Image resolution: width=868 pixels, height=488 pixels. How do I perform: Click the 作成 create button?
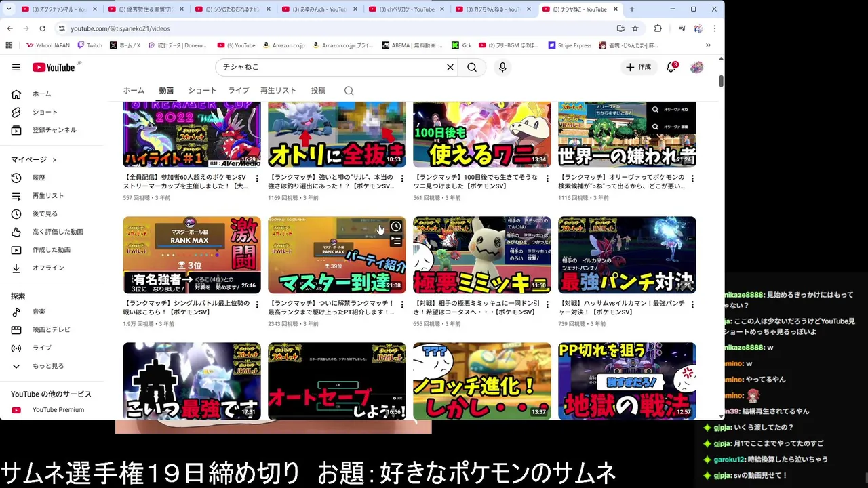tap(638, 67)
